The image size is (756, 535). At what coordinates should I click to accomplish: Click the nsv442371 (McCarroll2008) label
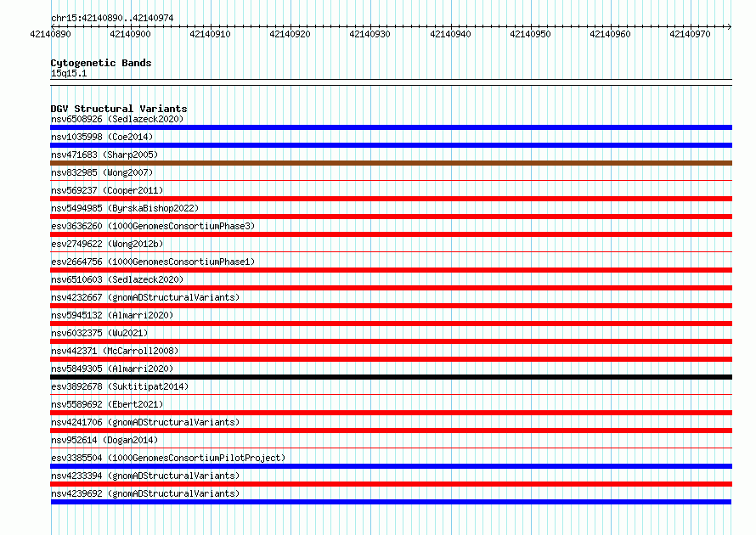point(115,351)
